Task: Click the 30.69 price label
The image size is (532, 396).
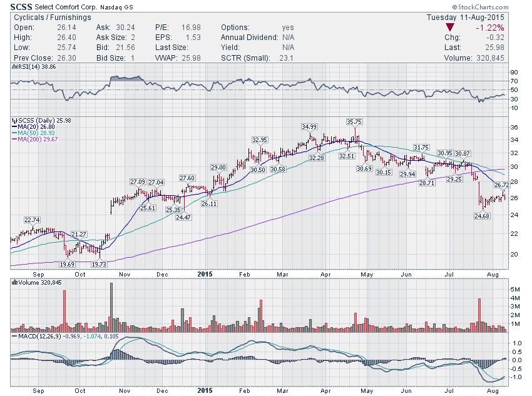Action: click(x=364, y=168)
